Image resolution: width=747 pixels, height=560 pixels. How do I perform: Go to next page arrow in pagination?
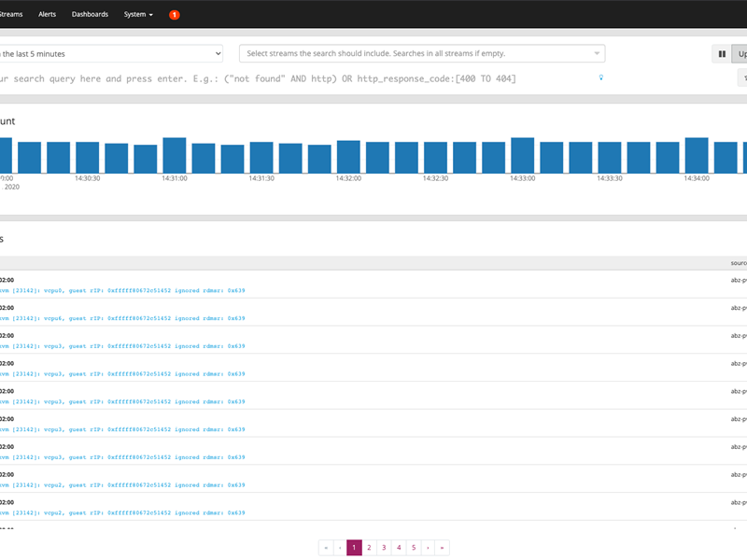(427, 548)
